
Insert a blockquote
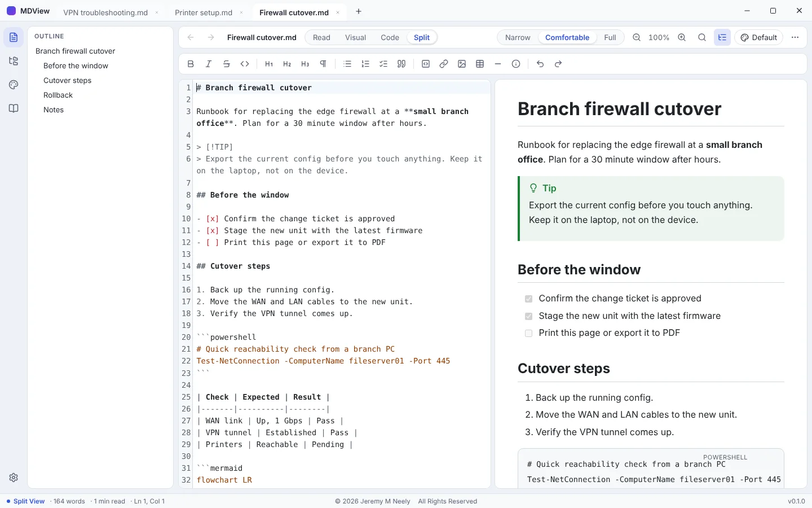(401, 64)
